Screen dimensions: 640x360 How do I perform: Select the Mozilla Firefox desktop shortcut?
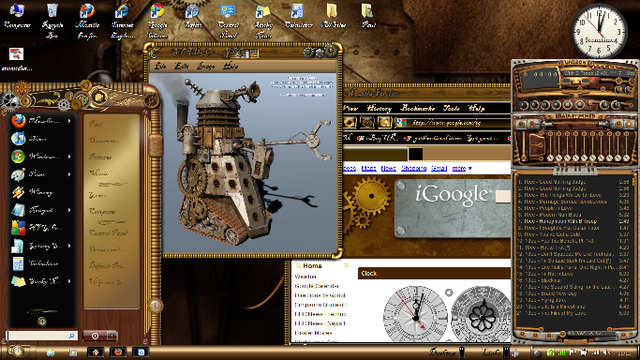click(x=87, y=20)
